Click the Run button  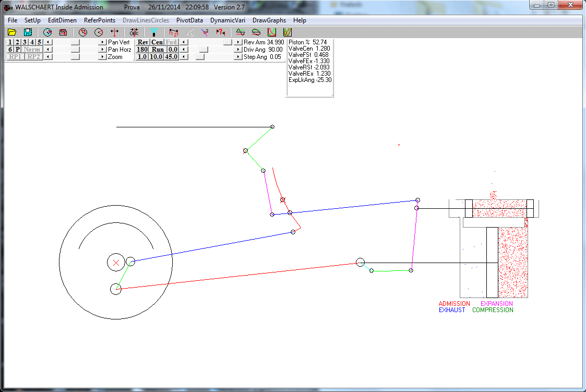point(158,50)
